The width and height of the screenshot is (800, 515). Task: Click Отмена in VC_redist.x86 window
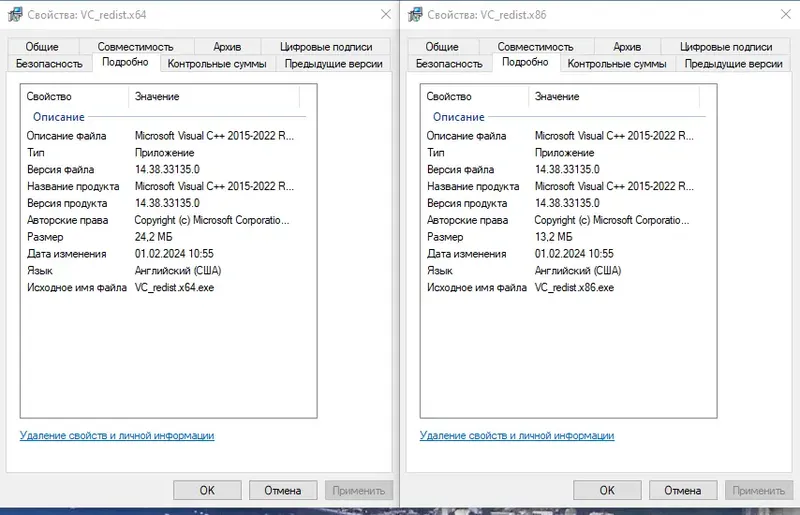pyautogui.click(x=683, y=491)
